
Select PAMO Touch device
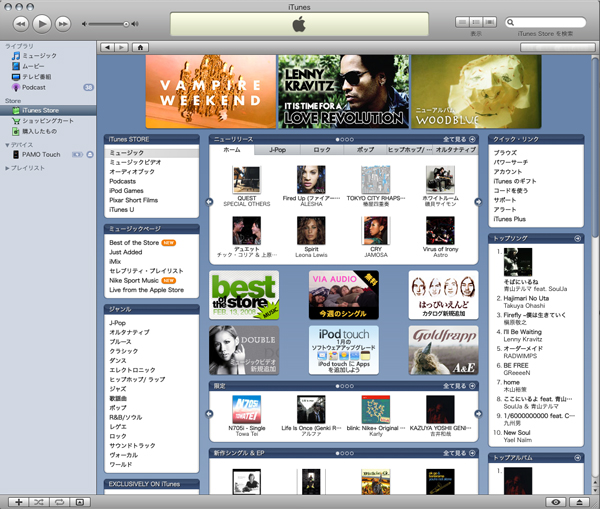(41, 155)
